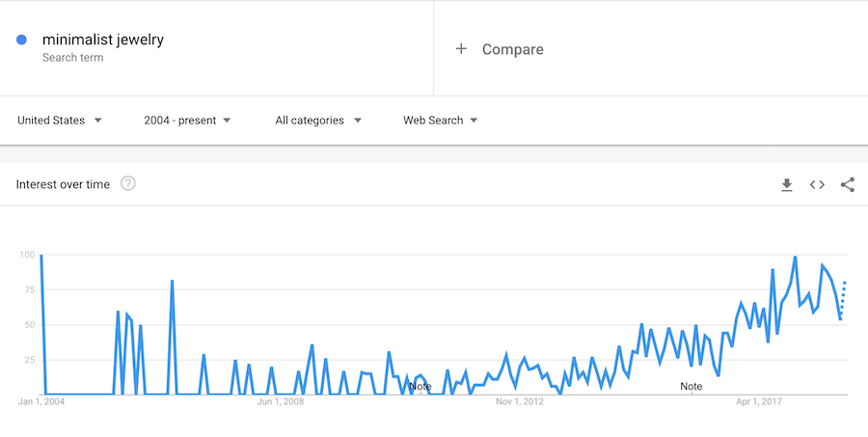Click the Search term subtitle text
Screen dimensions: 868x437
coord(72,58)
